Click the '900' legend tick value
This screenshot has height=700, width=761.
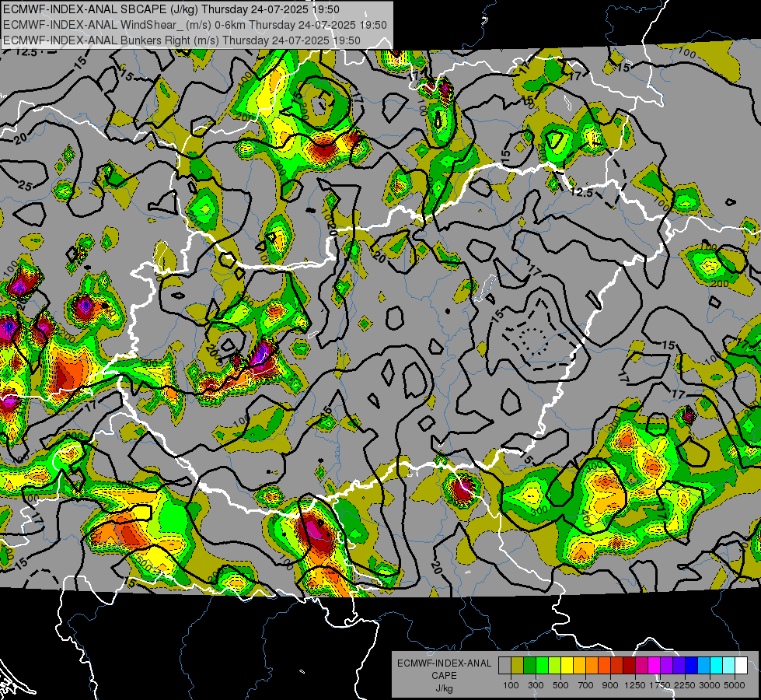(x=610, y=685)
